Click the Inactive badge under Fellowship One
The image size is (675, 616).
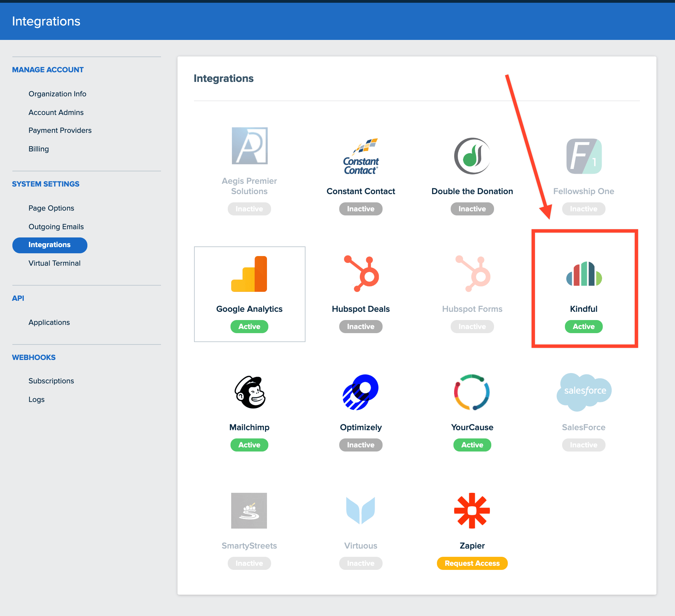tap(584, 209)
